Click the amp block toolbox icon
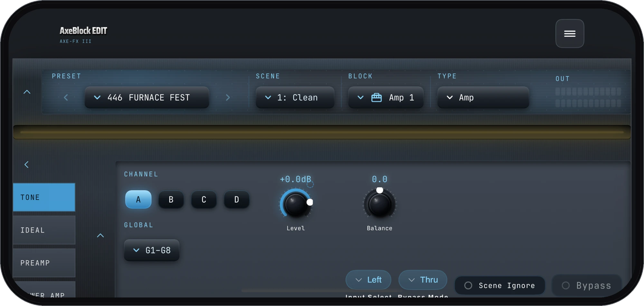This screenshot has width=644, height=306. (376, 97)
